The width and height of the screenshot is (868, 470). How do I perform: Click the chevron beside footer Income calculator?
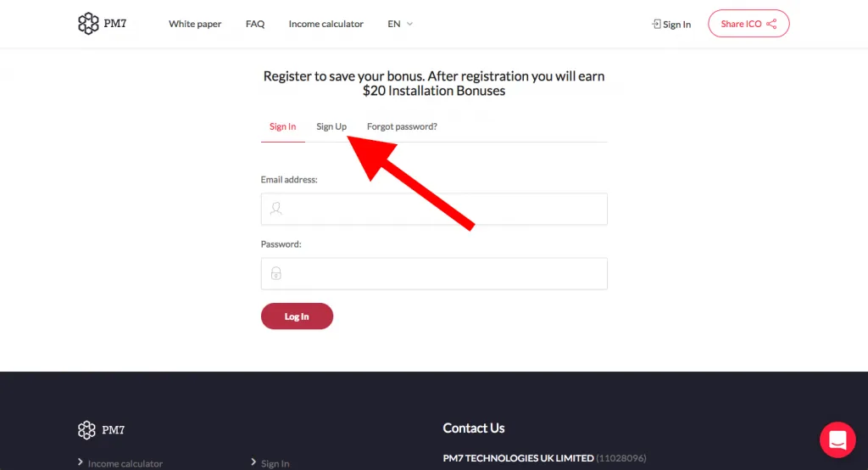pos(81,462)
